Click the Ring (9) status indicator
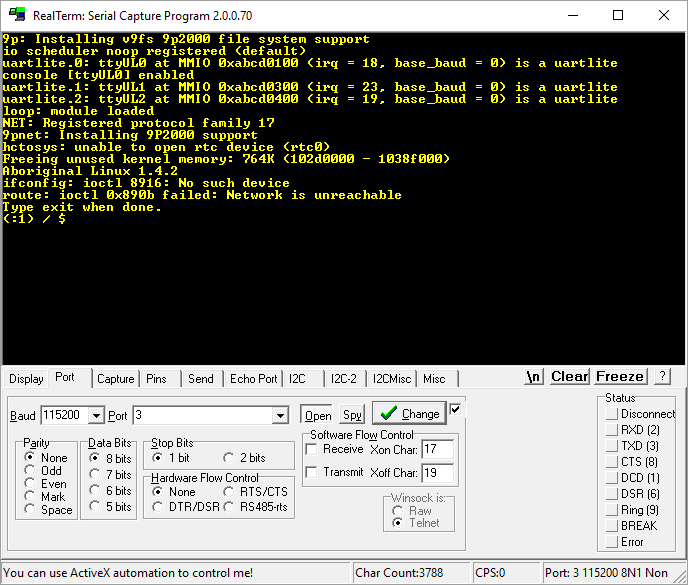 tap(612, 510)
